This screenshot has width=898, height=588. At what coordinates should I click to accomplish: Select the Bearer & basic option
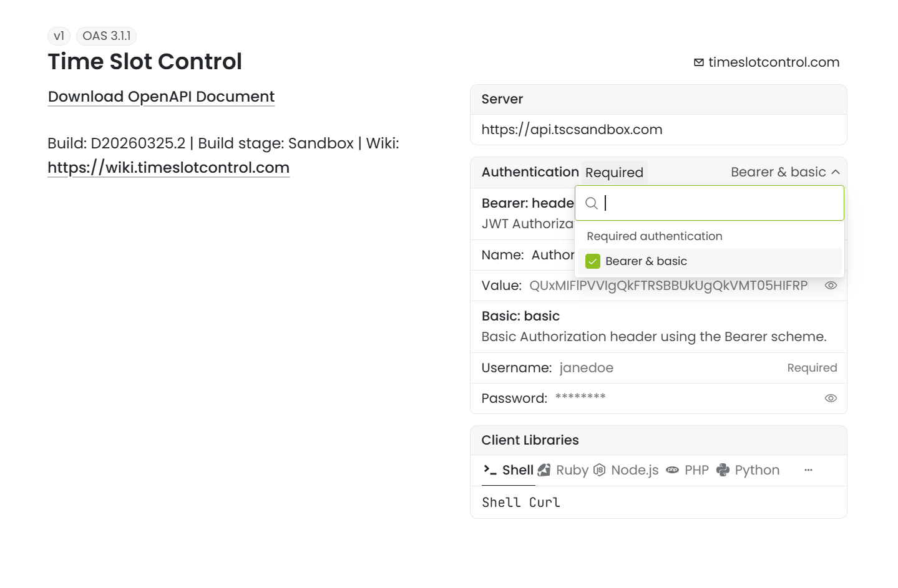pos(646,261)
